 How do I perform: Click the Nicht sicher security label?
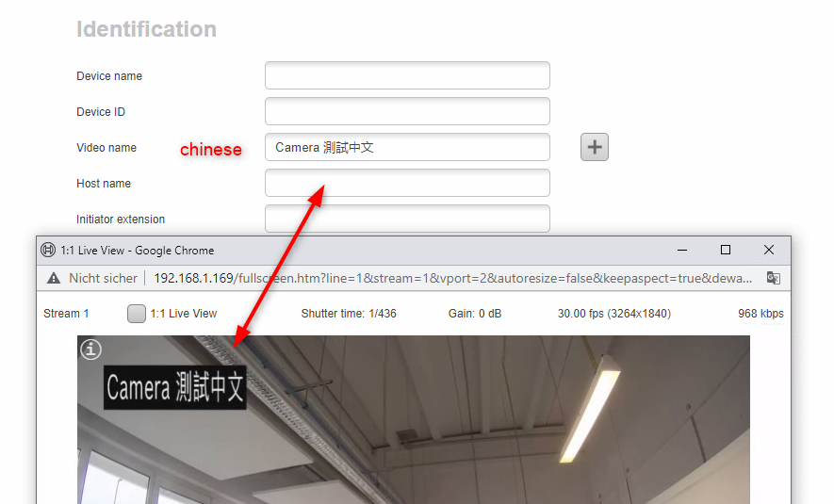tap(103, 278)
